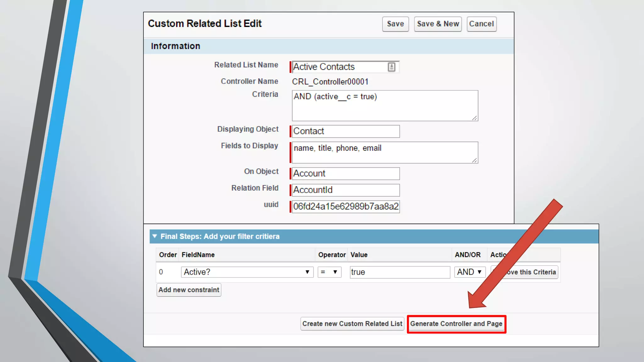Viewport: 644px width, 362px height.
Task: Focus the Displaying Object field
Action: (x=346, y=131)
